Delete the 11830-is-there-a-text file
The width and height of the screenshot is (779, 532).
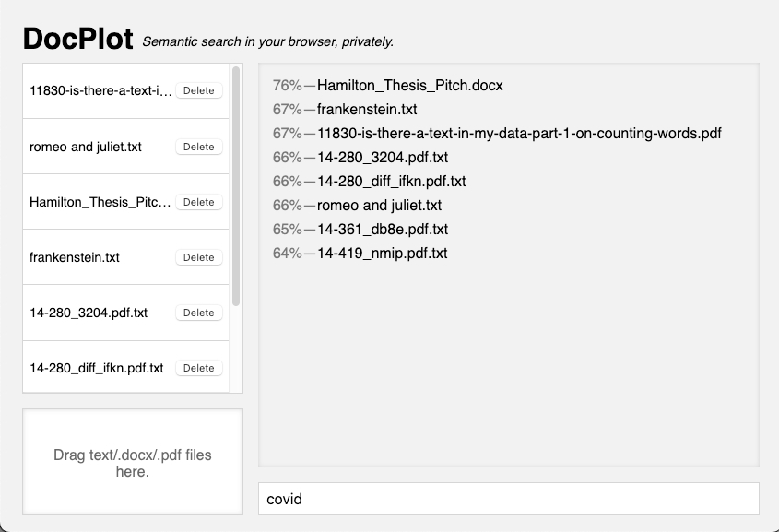198,91
